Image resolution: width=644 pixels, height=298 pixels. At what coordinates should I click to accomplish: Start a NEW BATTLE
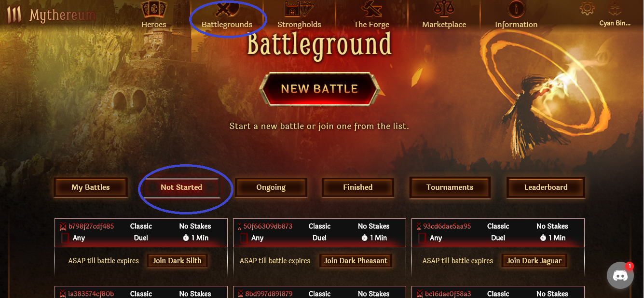coord(319,89)
